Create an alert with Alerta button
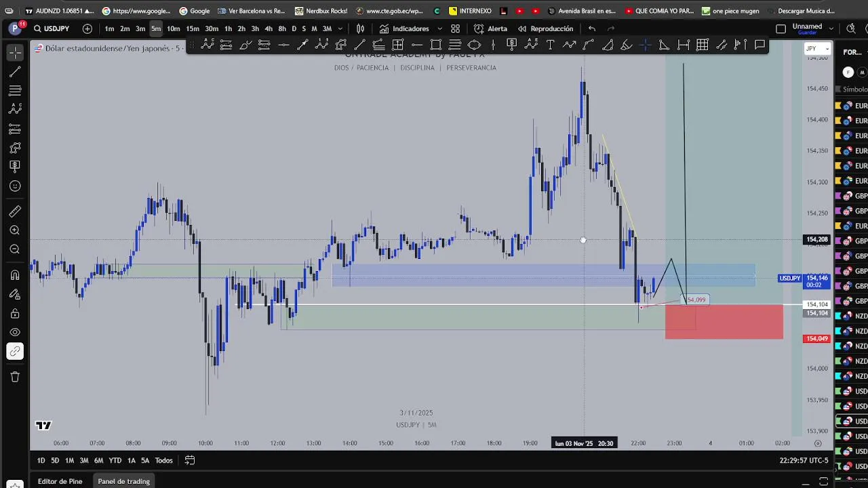 (490, 28)
